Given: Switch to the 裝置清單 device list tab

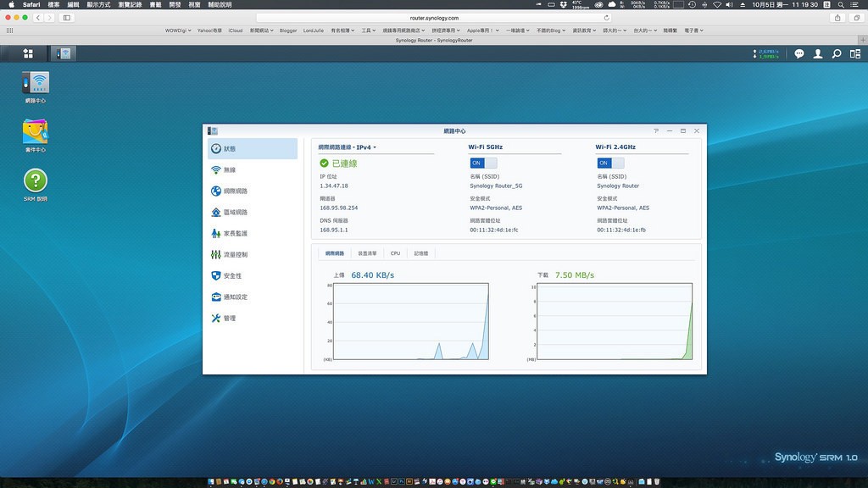Looking at the screenshot, I should point(367,253).
